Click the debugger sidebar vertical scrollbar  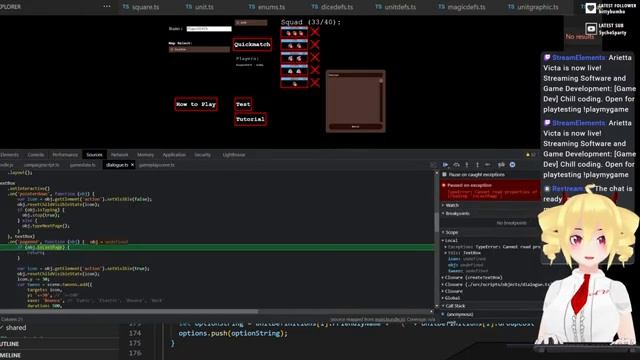[x=437, y=222]
